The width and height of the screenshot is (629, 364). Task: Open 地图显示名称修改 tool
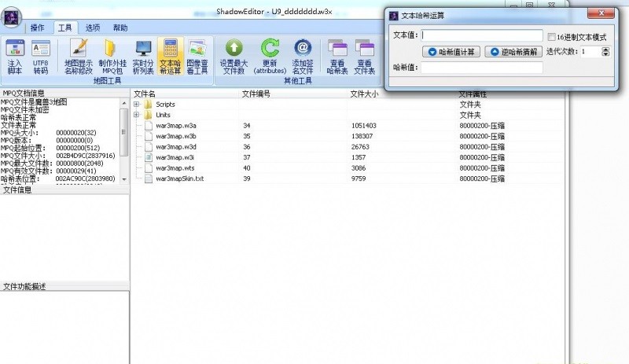[79, 57]
